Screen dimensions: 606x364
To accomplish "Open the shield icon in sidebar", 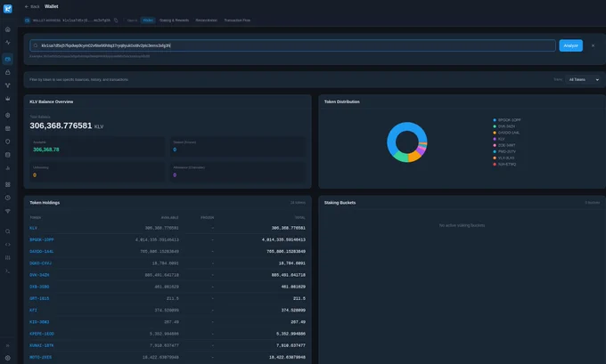I will (x=8, y=142).
